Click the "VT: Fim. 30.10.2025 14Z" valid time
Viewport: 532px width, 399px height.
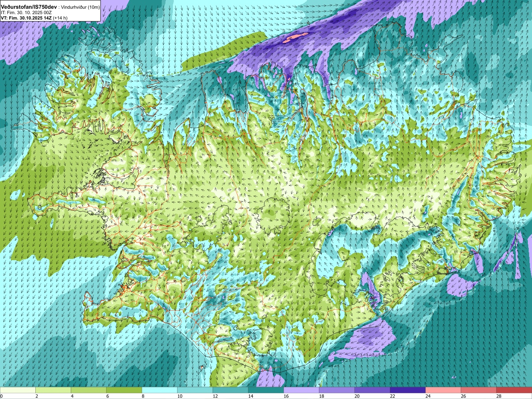(x=26, y=18)
